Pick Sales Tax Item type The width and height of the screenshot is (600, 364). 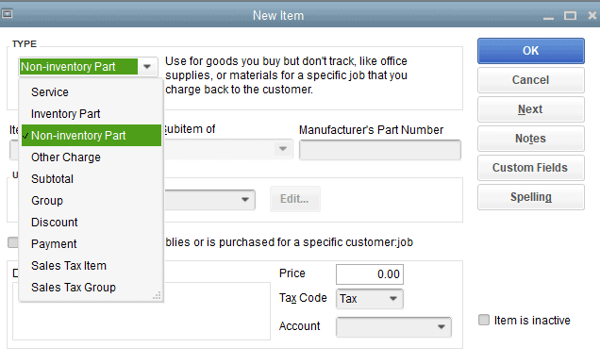tap(92, 266)
